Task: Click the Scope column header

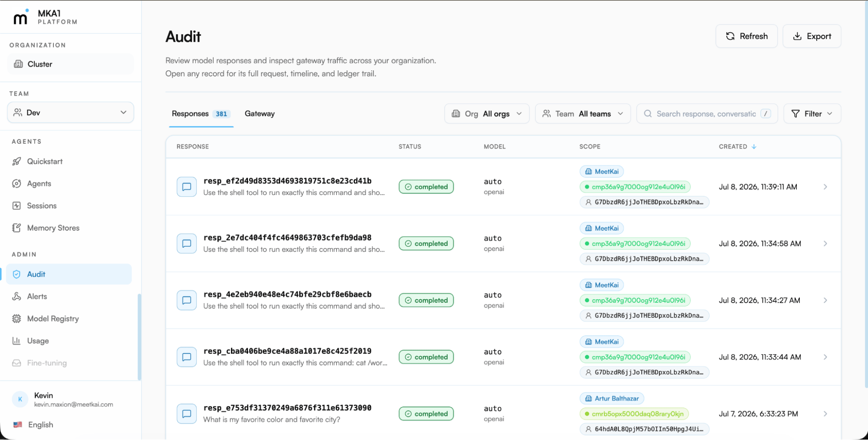Action: click(x=590, y=147)
